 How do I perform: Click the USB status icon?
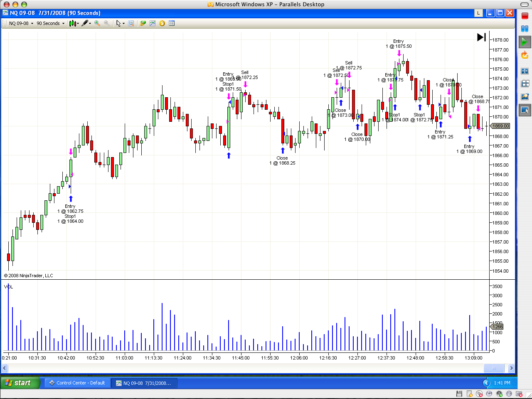(x=509, y=394)
